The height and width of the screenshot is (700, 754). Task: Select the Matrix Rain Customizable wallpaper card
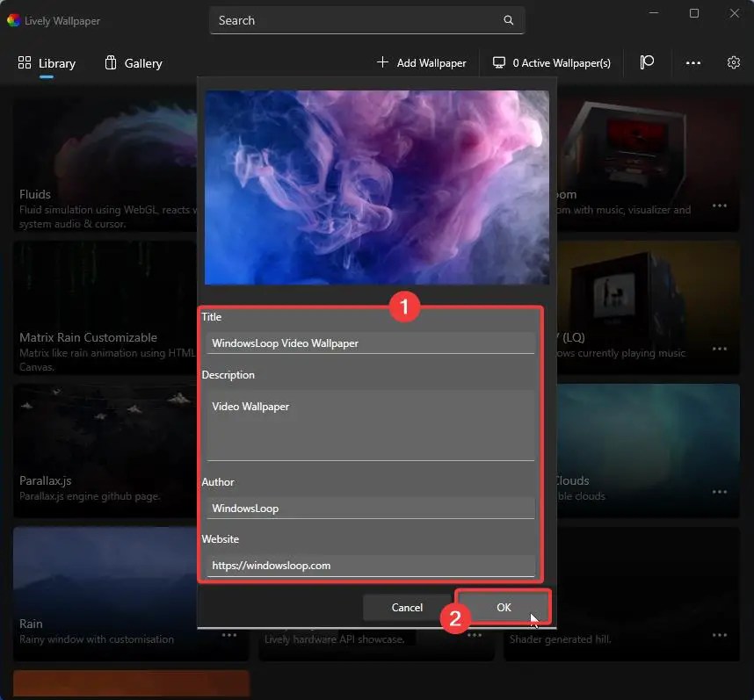pos(105,307)
